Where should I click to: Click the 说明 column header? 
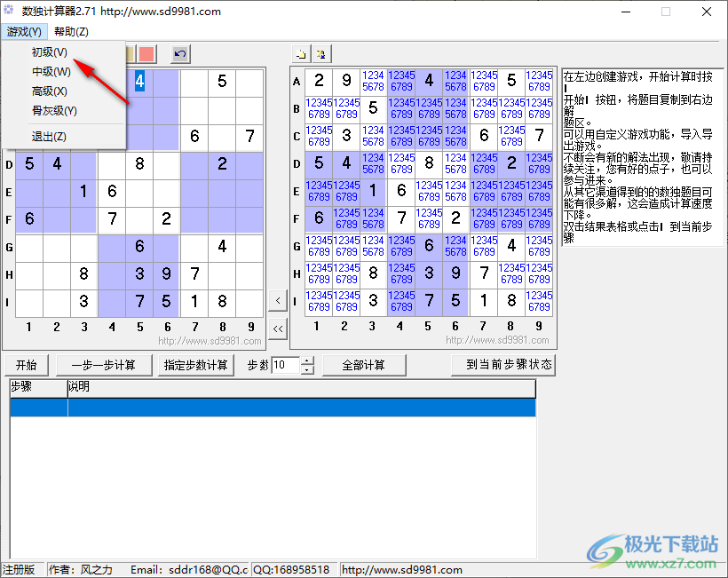click(302, 388)
